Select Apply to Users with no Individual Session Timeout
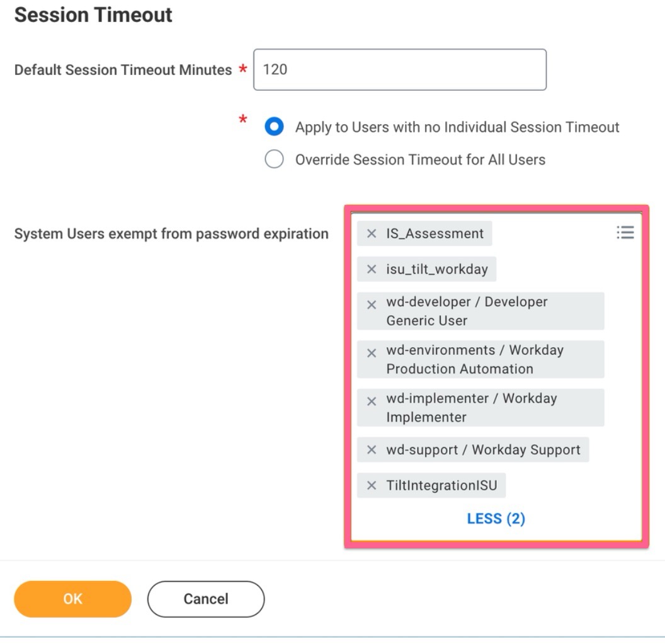The image size is (665, 644). [274, 127]
